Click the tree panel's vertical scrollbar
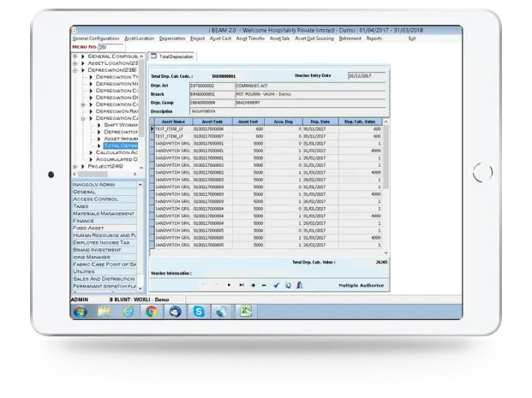 pos(141,98)
